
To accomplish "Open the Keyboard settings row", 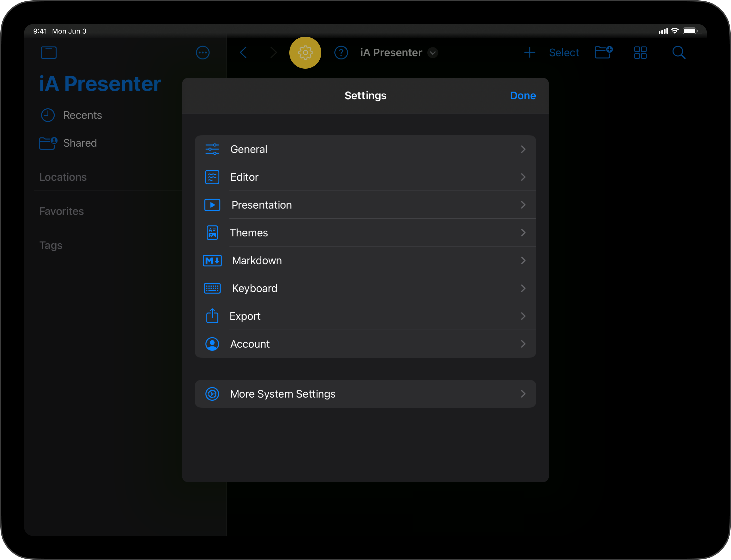I will coord(365,288).
